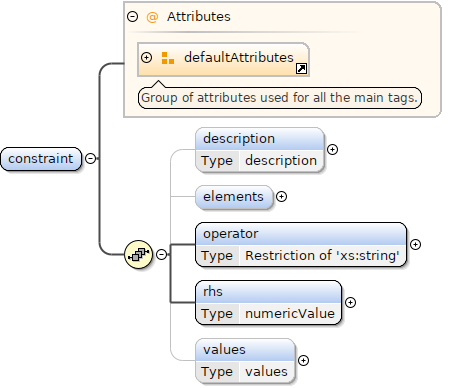Select the operator element node
459x388 pixels.
[301, 245]
